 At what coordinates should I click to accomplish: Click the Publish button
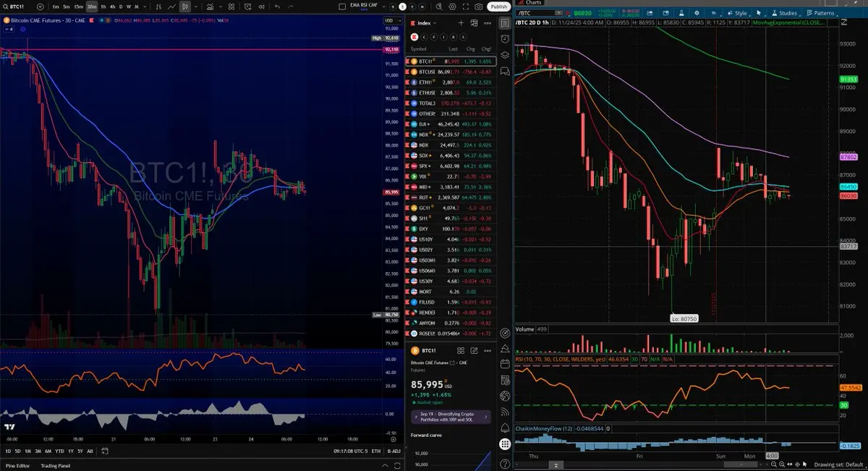point(498,7)
